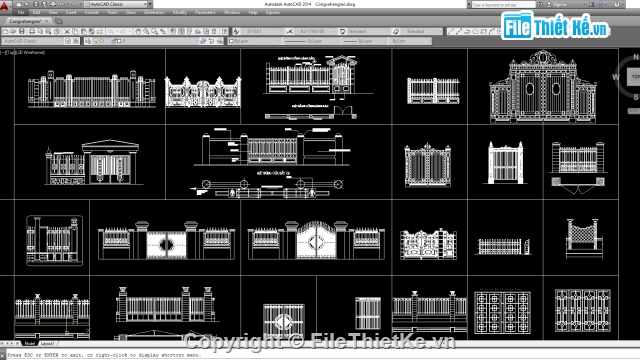Expand the AutoCAD Classic workspace dropdown in title bar
Image resolution: width=640 pixels, height=360 pixels.
point(116,4)
